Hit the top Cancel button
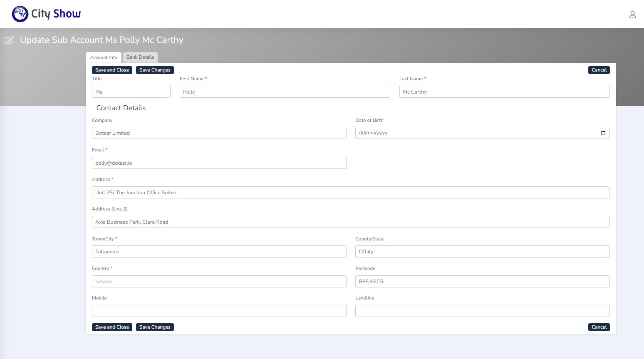Screen dimensions: 644x359 coord(599,70)
